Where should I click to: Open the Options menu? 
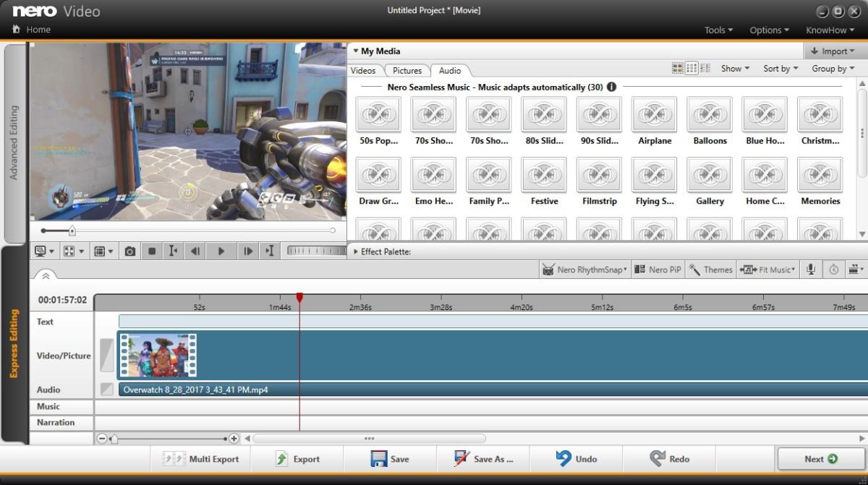tap(770, 30)
